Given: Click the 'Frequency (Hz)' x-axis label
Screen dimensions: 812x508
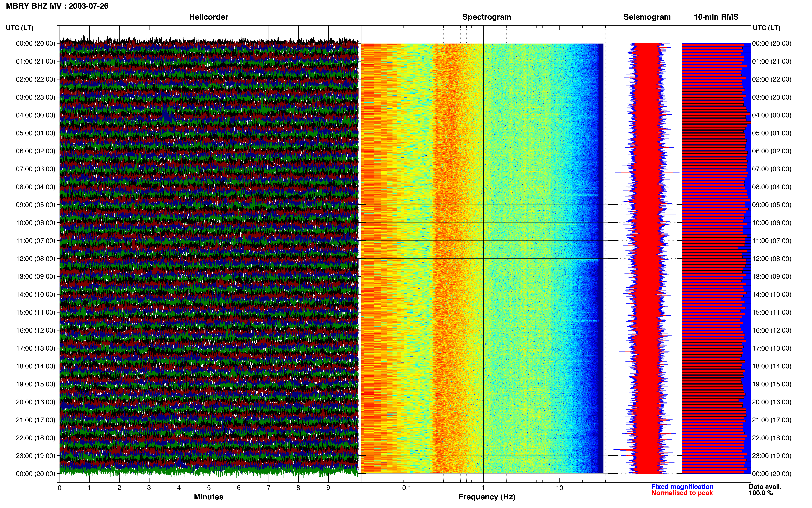Looking at the screenshot, I should point(487,497).
